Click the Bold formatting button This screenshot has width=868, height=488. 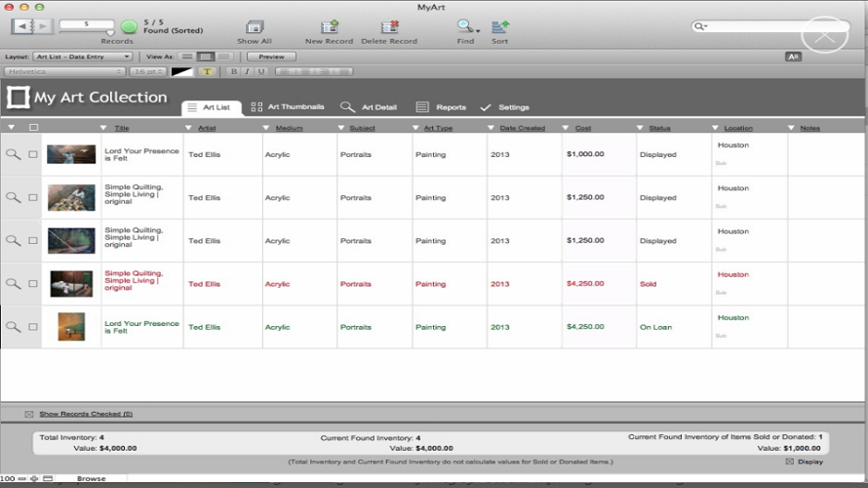pos(234,71)
